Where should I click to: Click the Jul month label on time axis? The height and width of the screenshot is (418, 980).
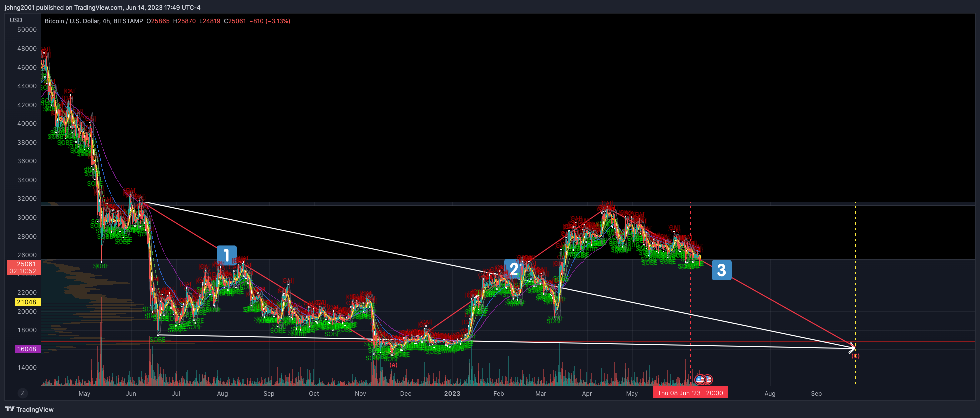coord(176,394)
